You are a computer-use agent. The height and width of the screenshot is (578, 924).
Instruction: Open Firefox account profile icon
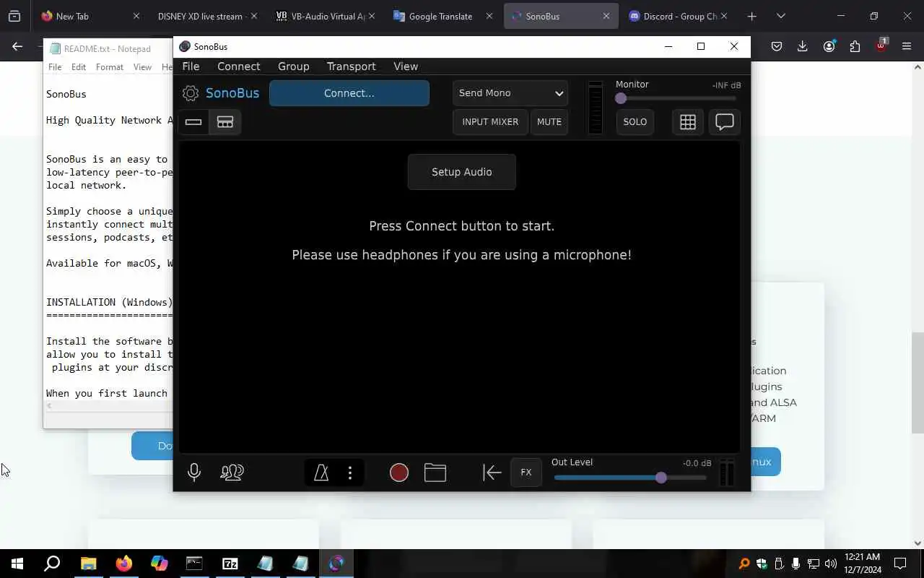[x=829, y=46]
